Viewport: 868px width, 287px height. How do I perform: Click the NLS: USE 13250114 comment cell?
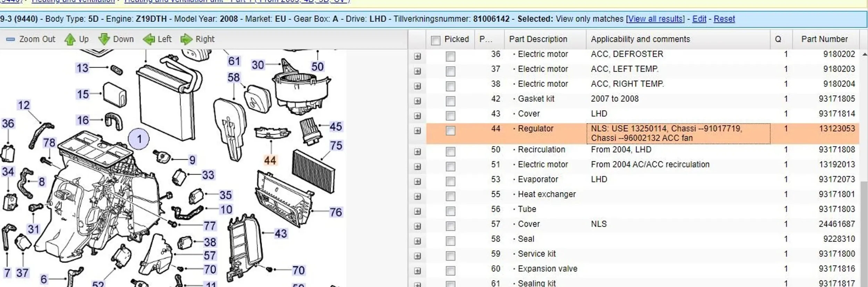(678, 133)
